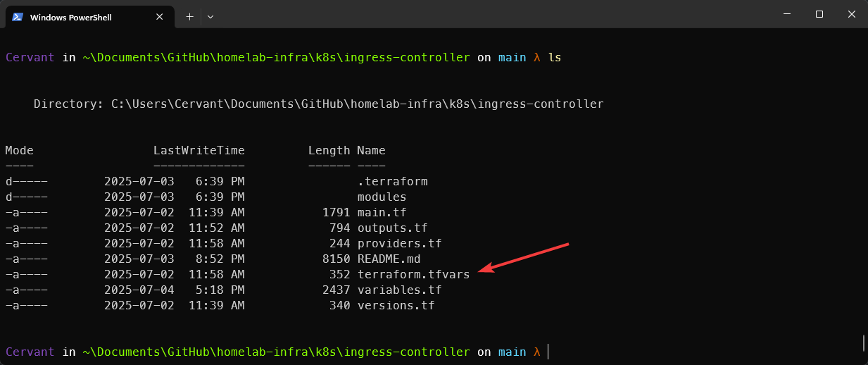Click the providers.tf file name
The width and height of the screenshot is (868, 365).
(399, 243)
